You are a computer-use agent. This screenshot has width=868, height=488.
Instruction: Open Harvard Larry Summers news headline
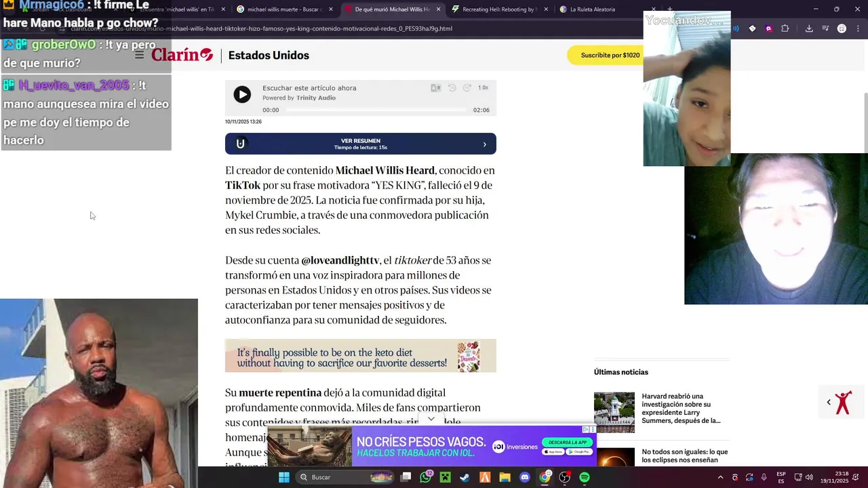coord(681,409)
